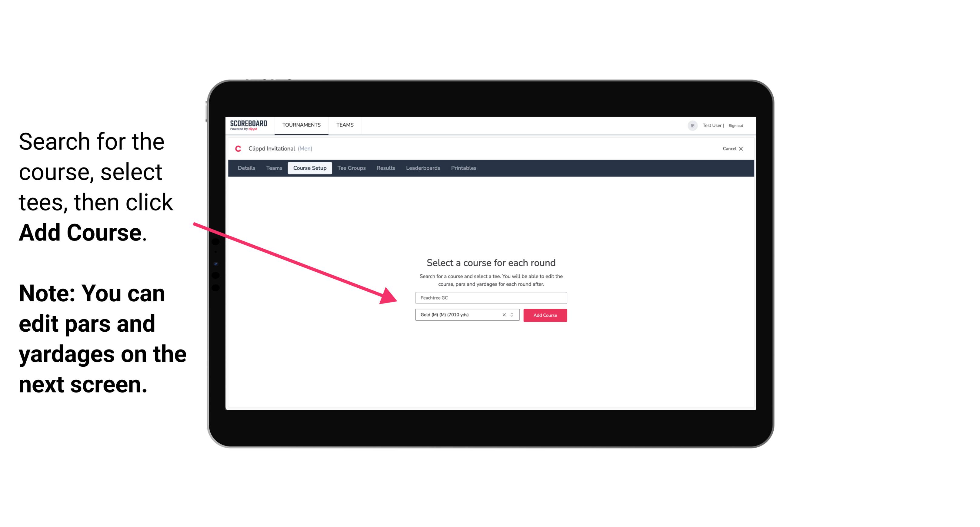
Task: Click the Sign out link
Action: tap(737, 125)
